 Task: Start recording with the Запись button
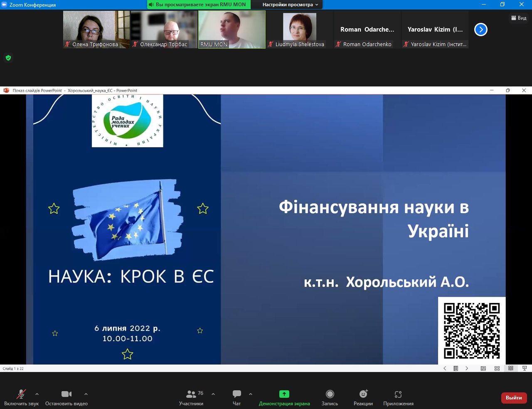[330, 397]
